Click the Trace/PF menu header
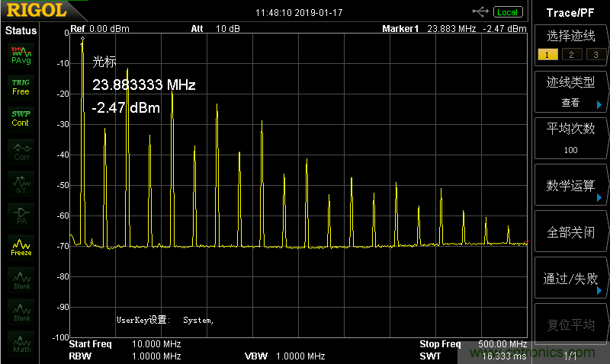610x364 pixels. click(570, 12)
